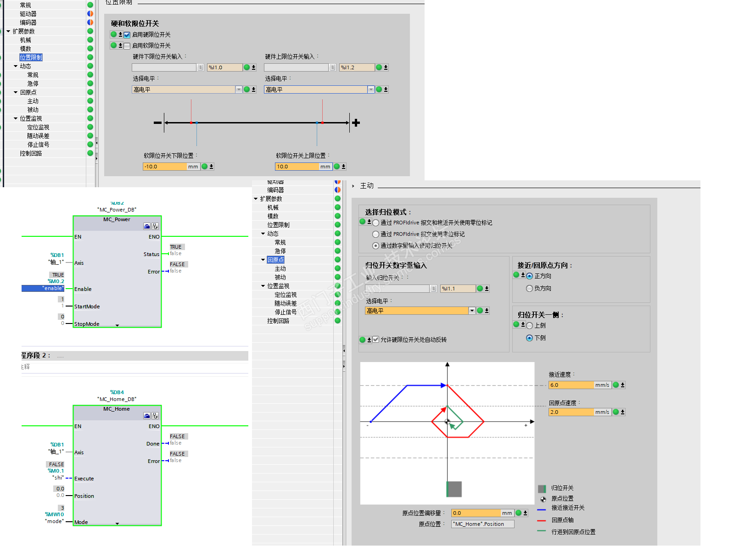Select the 通过 PROFIdrive 报文使用零位标记 radio
This screenshot has width=756, height=552.
point(376,234)
